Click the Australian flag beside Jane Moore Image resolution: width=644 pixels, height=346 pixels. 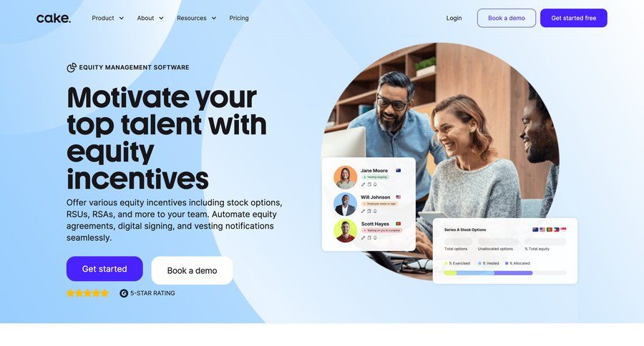point(398,170)
